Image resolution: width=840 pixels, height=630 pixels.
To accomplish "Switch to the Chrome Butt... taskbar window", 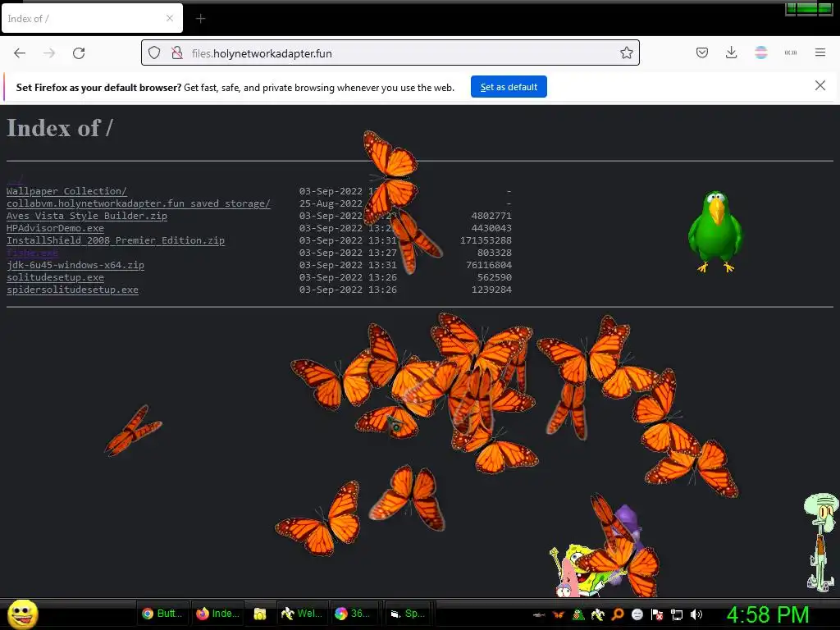I will [x=162, y=614].
